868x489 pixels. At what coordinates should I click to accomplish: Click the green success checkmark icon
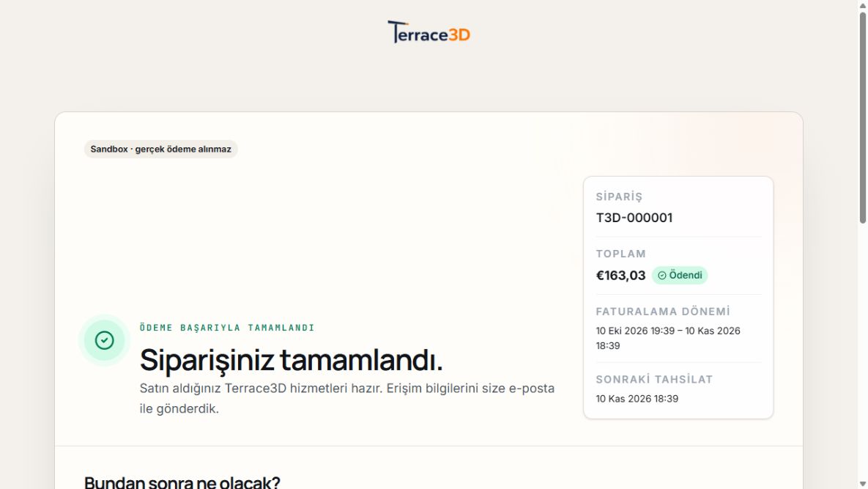tap(104, 340)
